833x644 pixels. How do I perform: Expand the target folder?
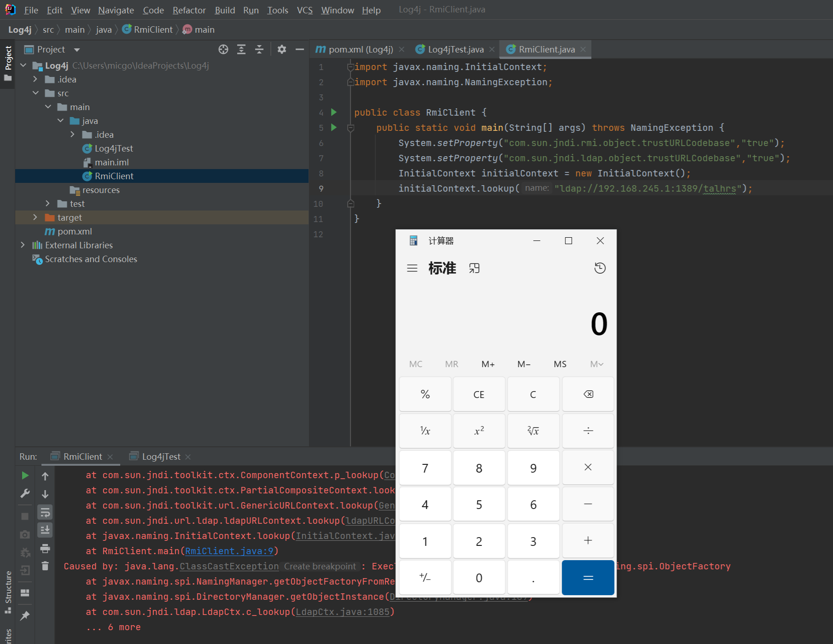[x=35, y=217]
